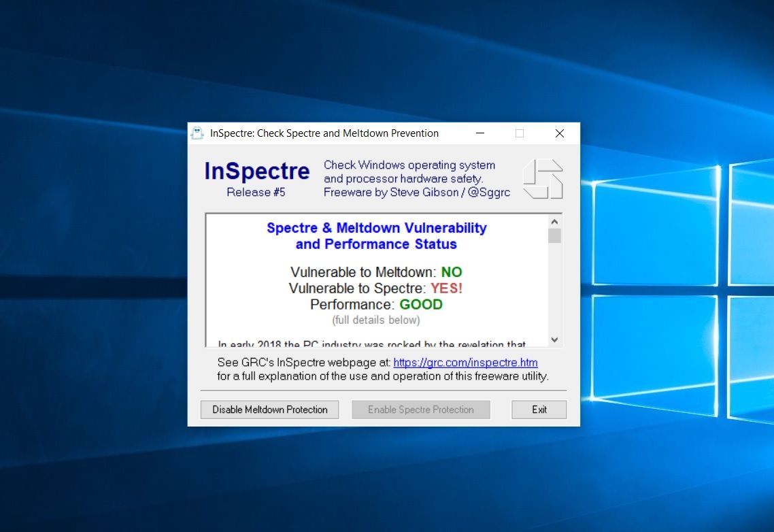Open the https://grc.com/inspectre.htm hyperlink

pyautogui.click(x=465, y=362)
